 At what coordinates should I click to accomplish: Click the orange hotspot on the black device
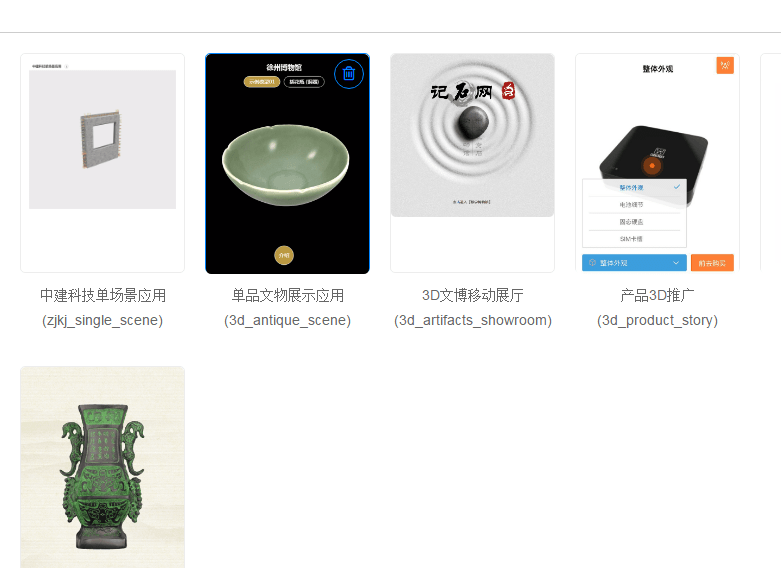651,165
